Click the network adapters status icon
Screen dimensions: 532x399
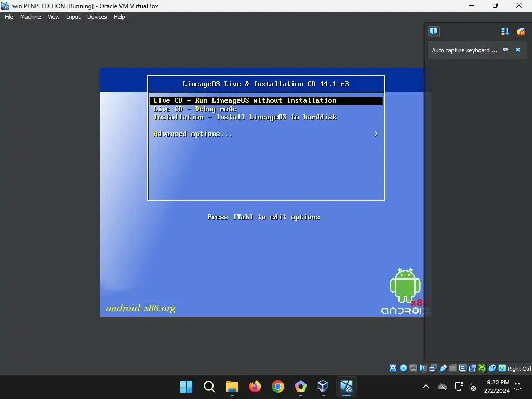click(433, 368)
